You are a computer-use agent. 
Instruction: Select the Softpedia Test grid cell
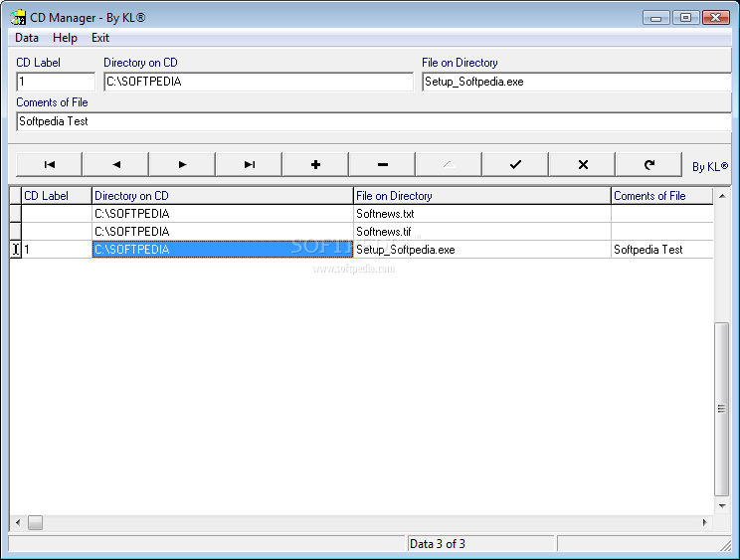click(x=662, y=250)
